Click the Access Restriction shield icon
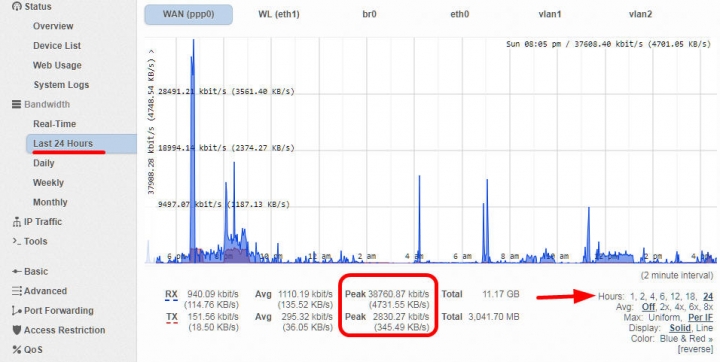 [17, 330]
